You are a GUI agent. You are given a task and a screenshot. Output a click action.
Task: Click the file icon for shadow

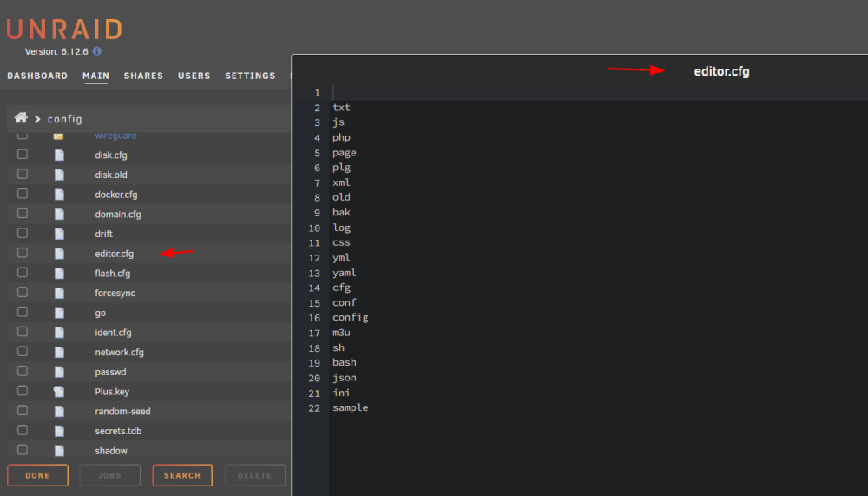click(x=59, y=451)
